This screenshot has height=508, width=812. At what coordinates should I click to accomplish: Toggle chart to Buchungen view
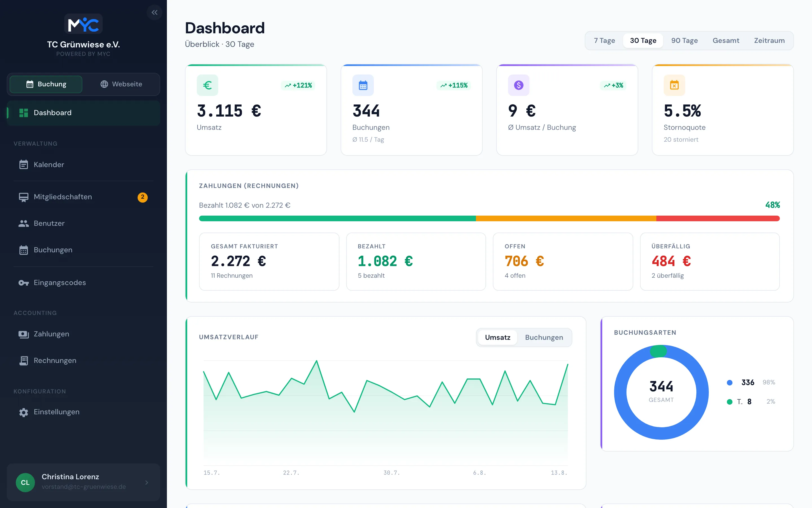(544, 337)
